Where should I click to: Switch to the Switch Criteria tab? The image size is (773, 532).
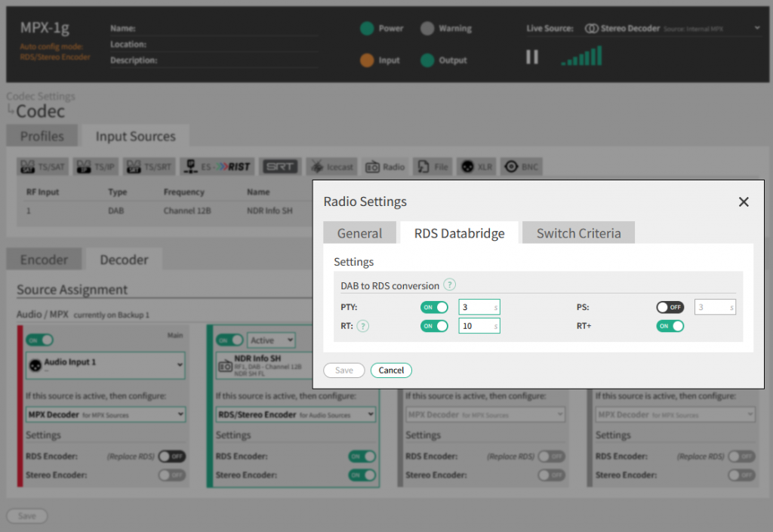pyautogui.click(x=578, y=233)
